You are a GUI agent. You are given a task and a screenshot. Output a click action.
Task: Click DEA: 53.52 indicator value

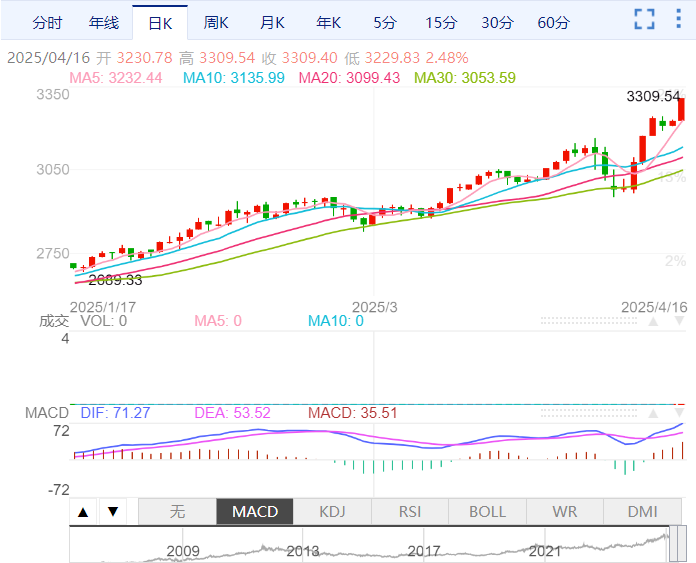(232, 413)
